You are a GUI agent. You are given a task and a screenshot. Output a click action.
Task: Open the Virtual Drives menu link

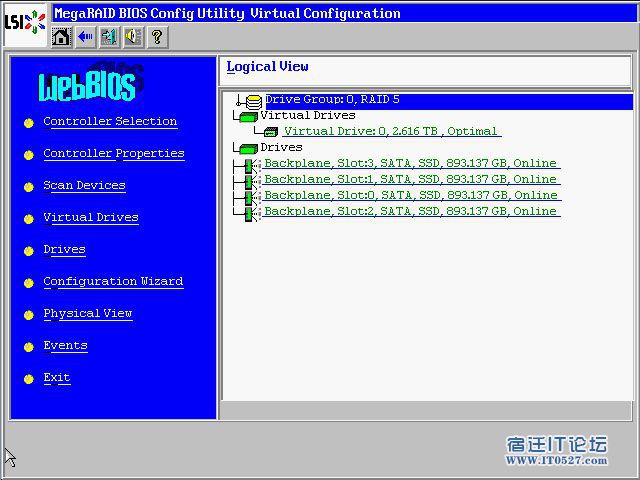[91, 217]
